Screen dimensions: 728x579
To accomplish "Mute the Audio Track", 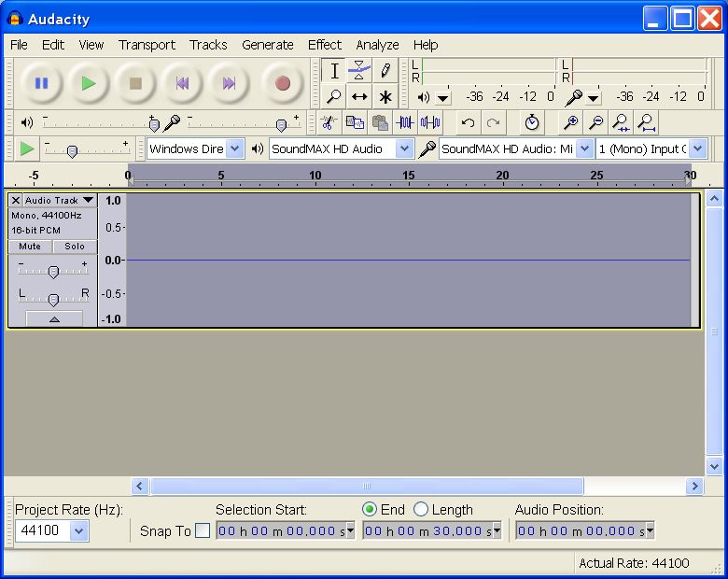I will [30, 247].
